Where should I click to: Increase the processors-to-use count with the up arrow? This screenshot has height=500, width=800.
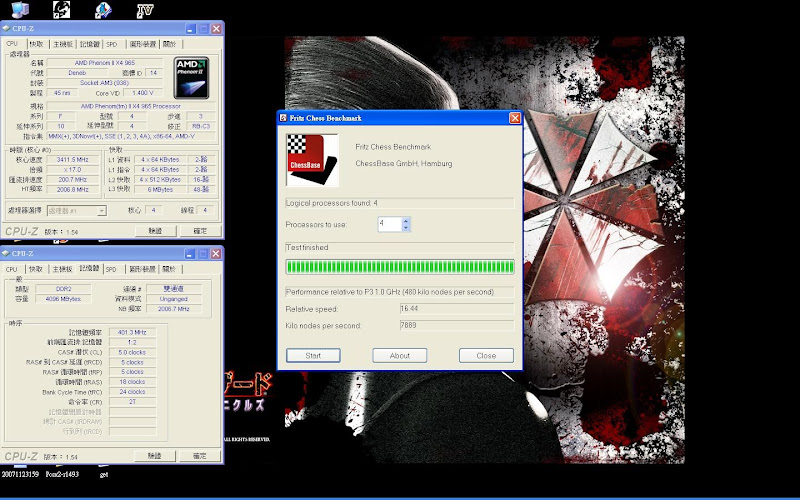tap(406, 221)
